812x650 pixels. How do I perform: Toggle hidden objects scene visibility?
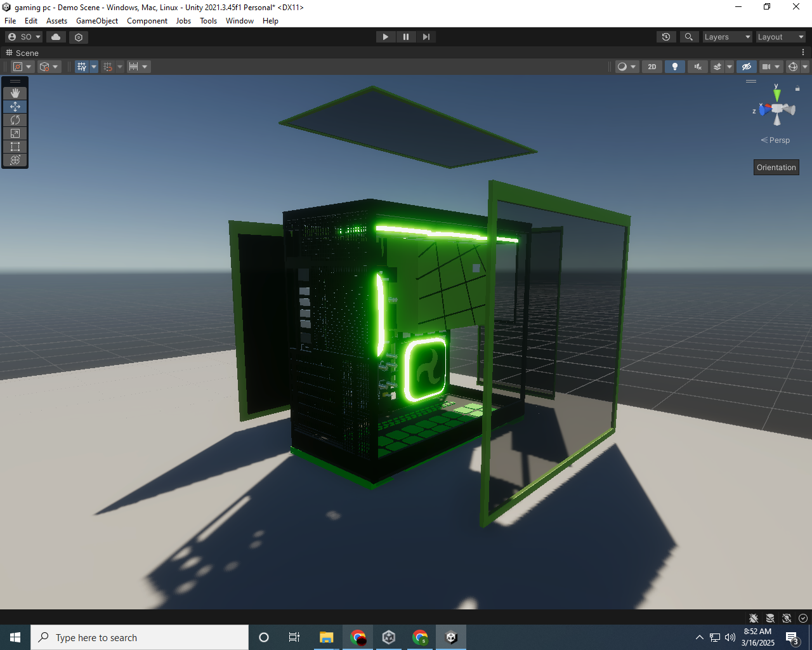coord(747,67)
